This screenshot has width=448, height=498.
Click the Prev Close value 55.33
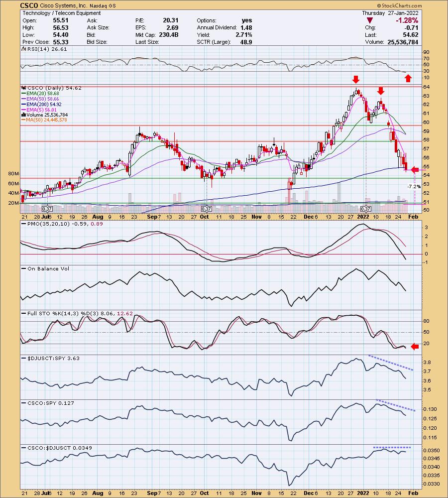point(61,42)
